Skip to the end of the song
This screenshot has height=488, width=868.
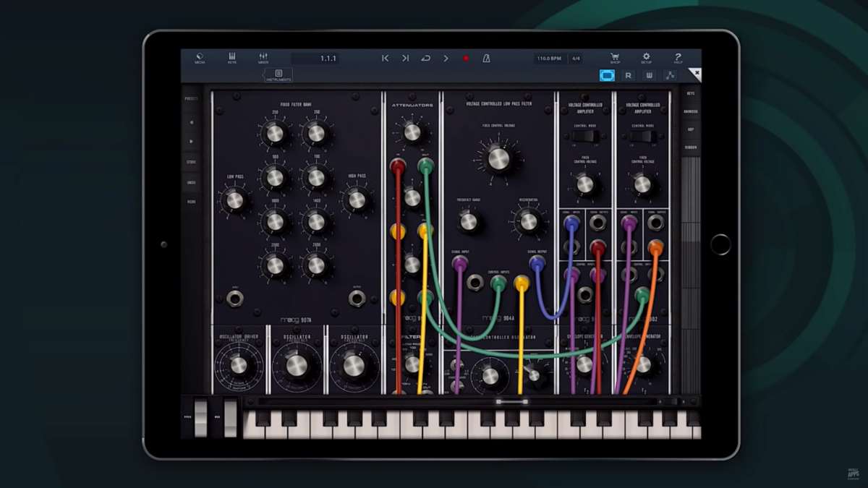pos(405,59)
